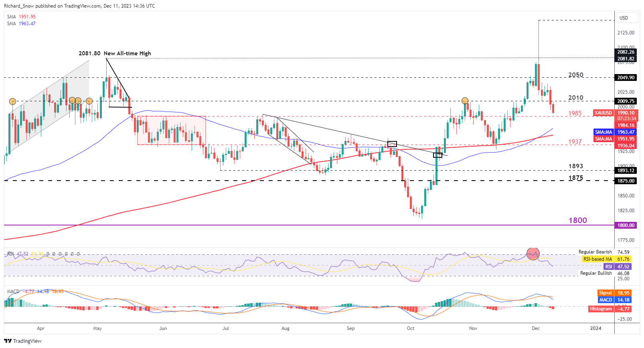Click the red '1985' level label
The height and width of the screenshot is (348, 644).
tap(575, 113)
